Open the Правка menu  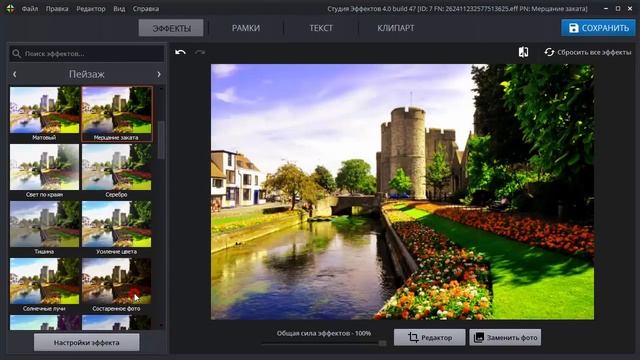(x=57, y=9)
